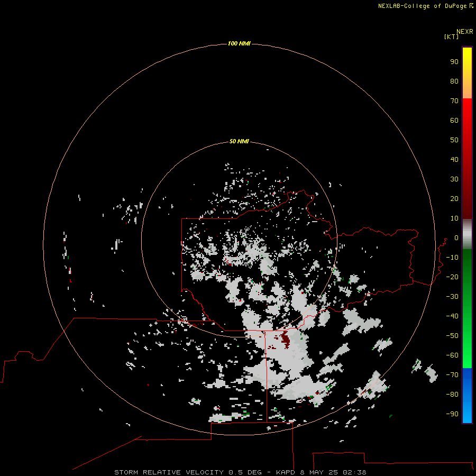Click the 100 NMI range ring label
Screen dimensions: 476x476
(x=239, y=44)
